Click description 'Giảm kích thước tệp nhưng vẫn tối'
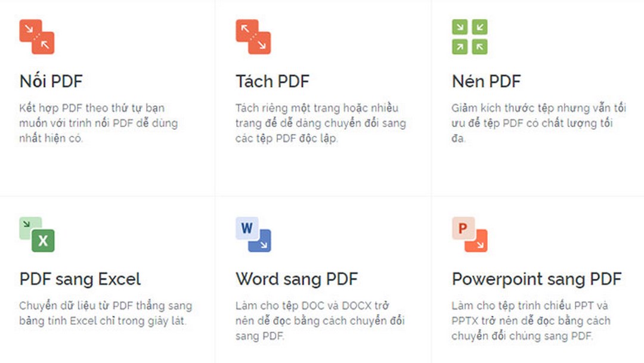Viewport: 644px width, 363px height. (x=538, y=108)
